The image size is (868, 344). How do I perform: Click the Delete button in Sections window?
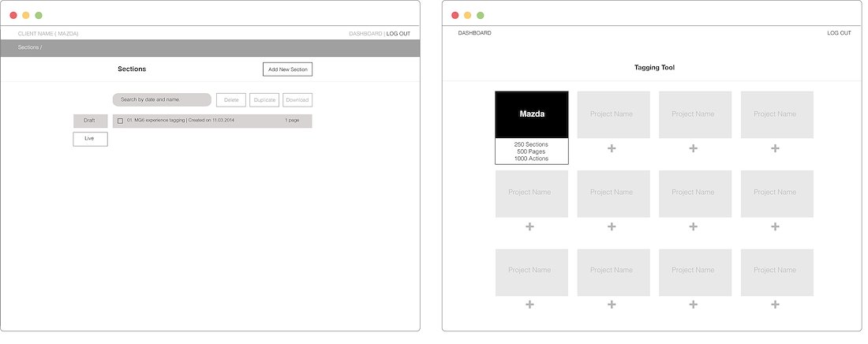click(x=231, y=99)
